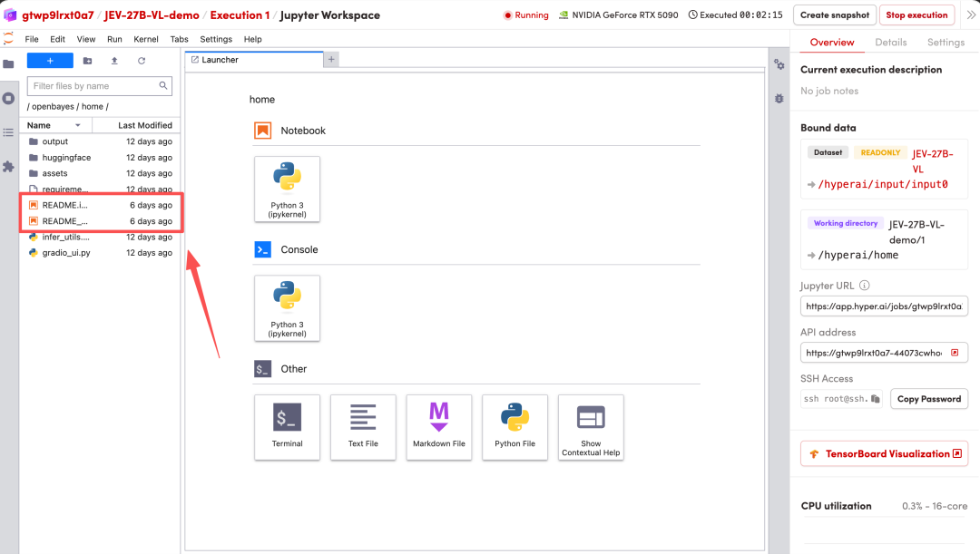The height and width of the screenshot is (554, 980).
Task: Open the Run menu
Action: (x=114, y=39)
